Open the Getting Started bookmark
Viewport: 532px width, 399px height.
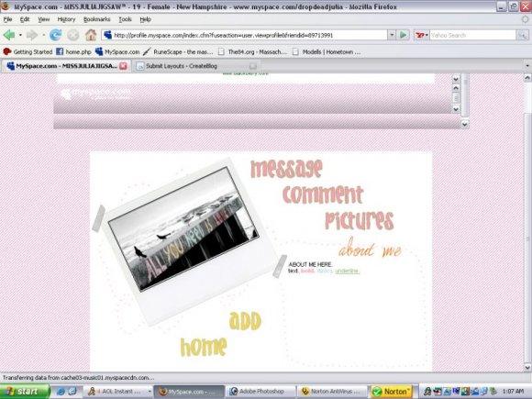28,51
